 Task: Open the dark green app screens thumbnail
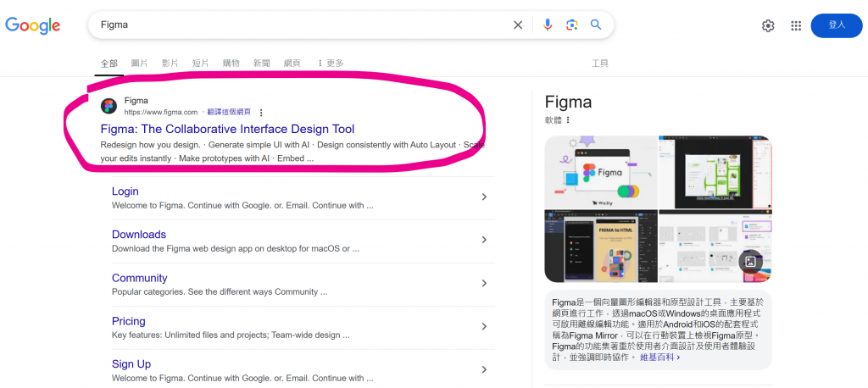coord(715,172)
